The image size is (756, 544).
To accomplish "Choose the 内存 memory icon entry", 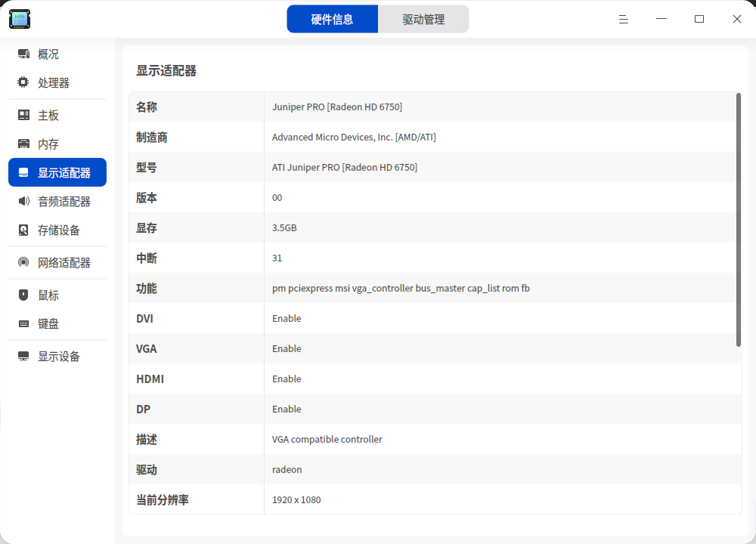I will click(23, 144).
